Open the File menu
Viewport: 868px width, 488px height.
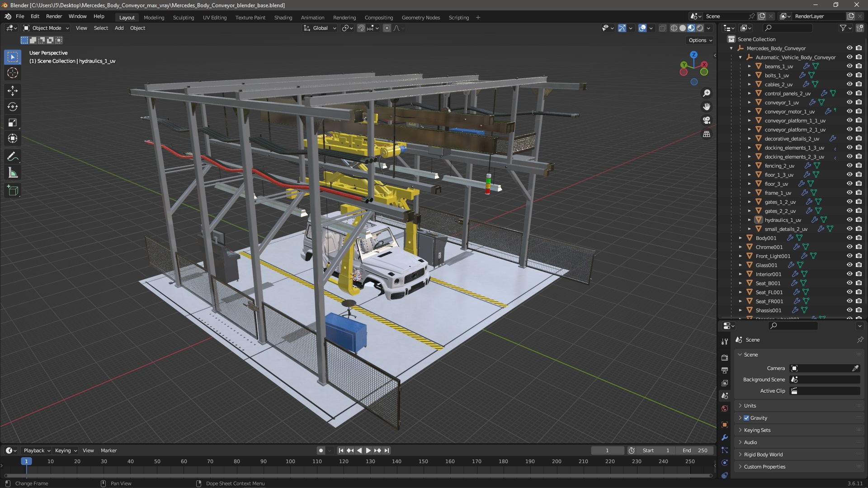coord(20,16)
